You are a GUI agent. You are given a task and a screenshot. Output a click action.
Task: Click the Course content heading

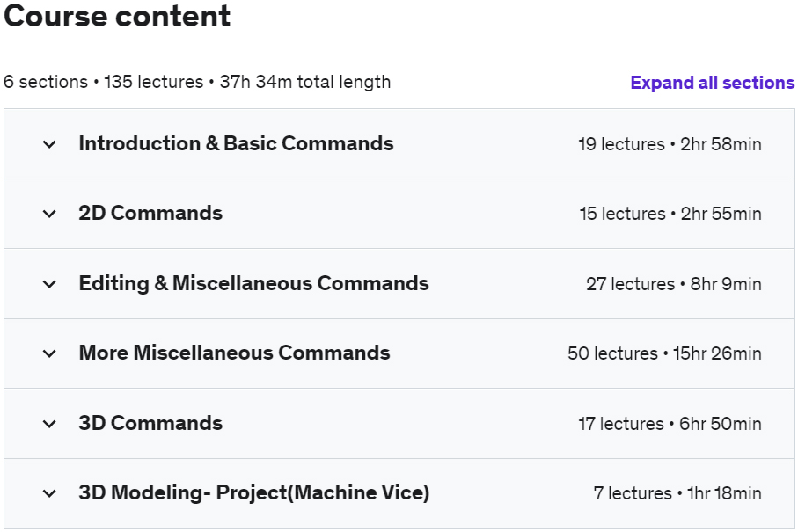click(117, 16)
